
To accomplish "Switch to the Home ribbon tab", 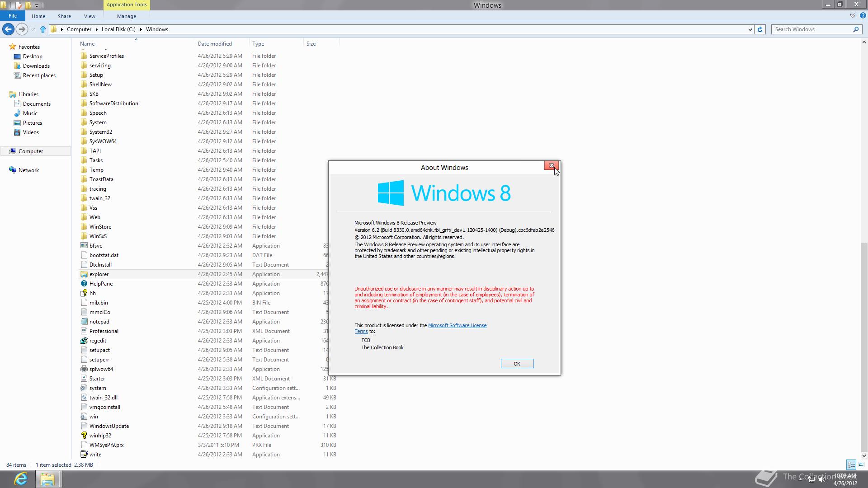I will pyautogui.click(x=38, y=16).
